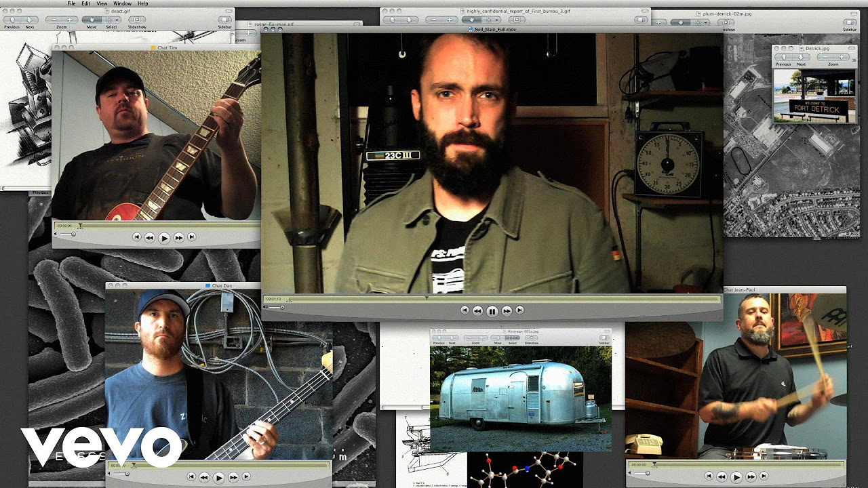The height and width of the screenshot is (488, 868).
Task: Open the View menu
Action: pyautogui.click(x=102, y=3)
